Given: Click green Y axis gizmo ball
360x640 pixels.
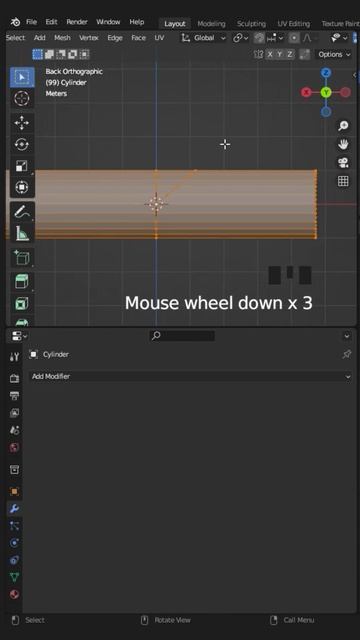Looking at the screenshot, I should 326,92.
